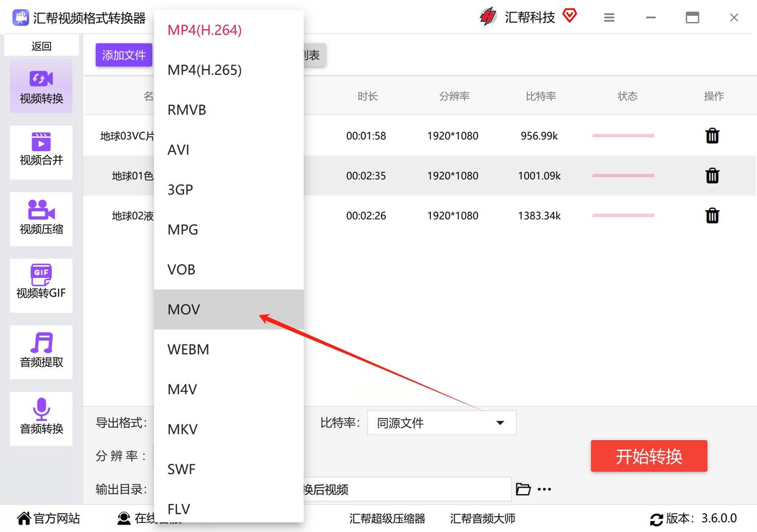Check the version refresh icon
Image resolution: width=757 pixels, height=532 pixels.
click(x=656, y=519)
